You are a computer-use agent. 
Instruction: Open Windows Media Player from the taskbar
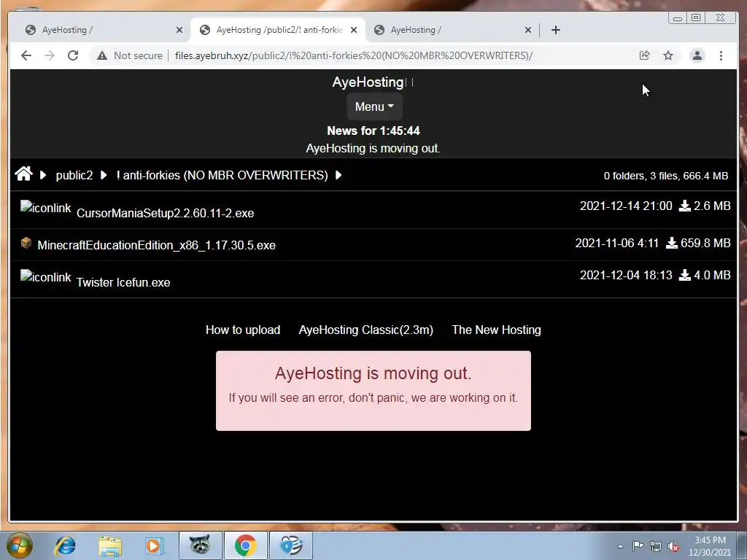[x=155, y=545]
